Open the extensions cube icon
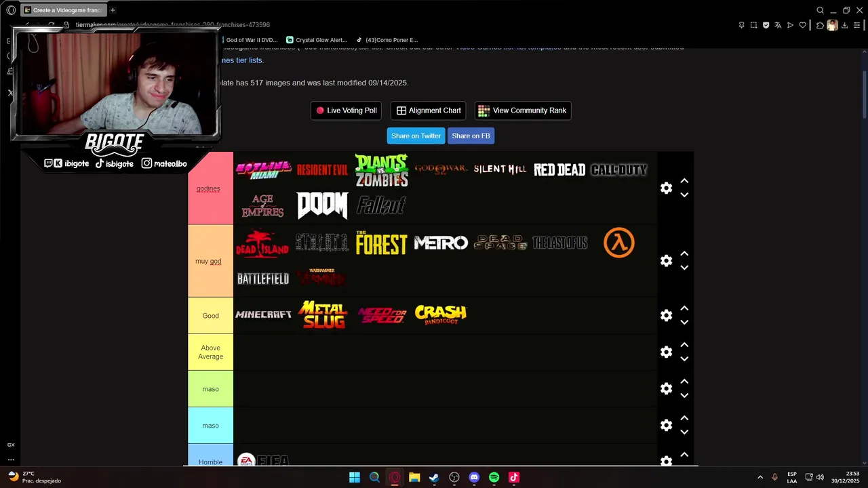Viewport: 868px width, 488px height. 820,25
